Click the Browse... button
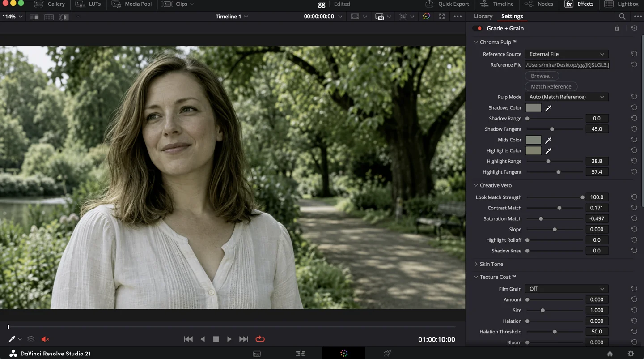Screen dimensions: 644x359 coord(542,76)
